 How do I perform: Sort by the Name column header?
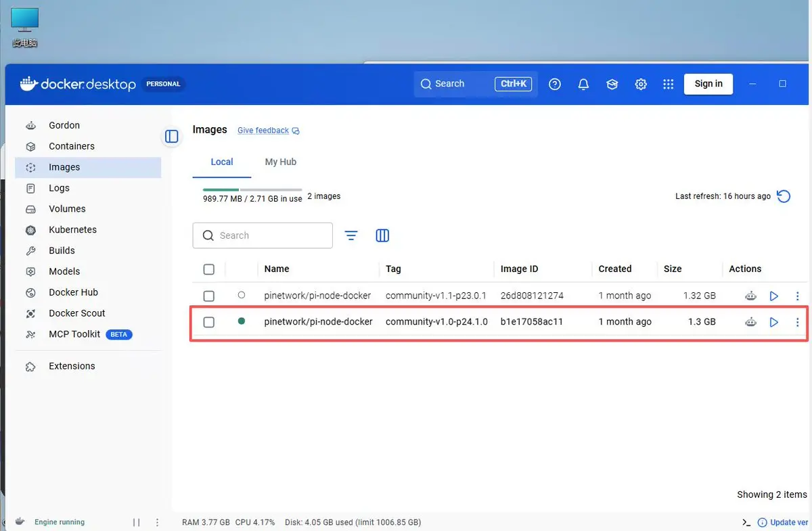coord(277,269)
